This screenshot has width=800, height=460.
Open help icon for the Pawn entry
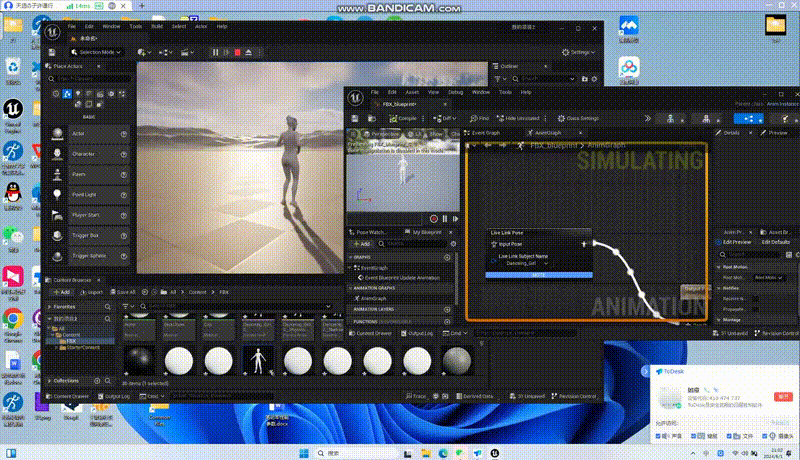(123, 174)
